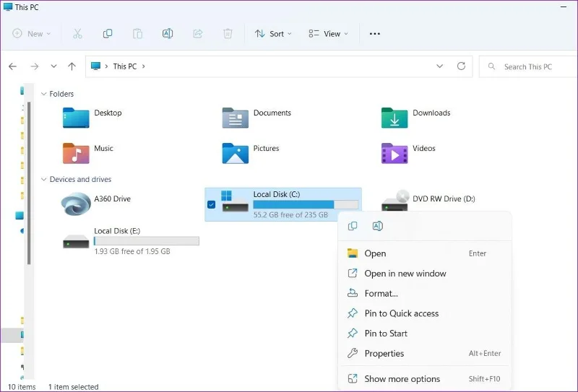Select the Desktop folder icon
The width and height of the screenshot is (578, 392).
(76, 118)
